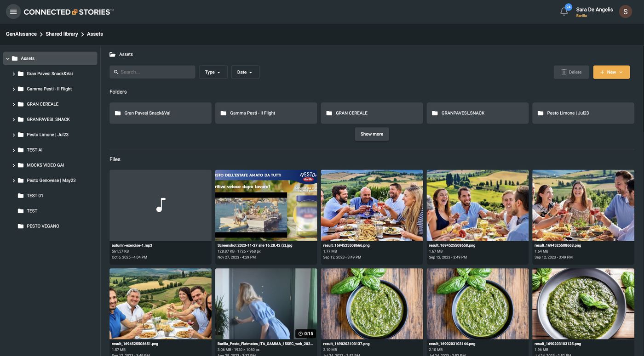
Task: Click the folder icon on Pesto Limone | Jul23 card
Action: click(540, 113)
